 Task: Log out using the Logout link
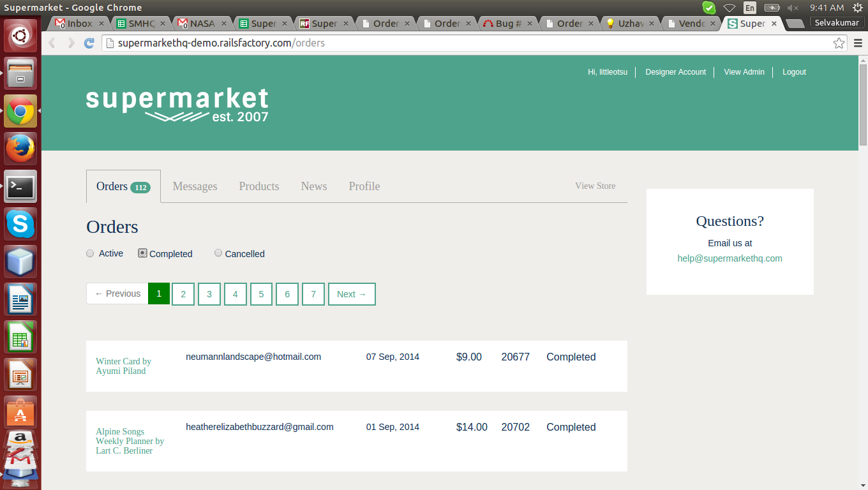[x=794, y=72]
